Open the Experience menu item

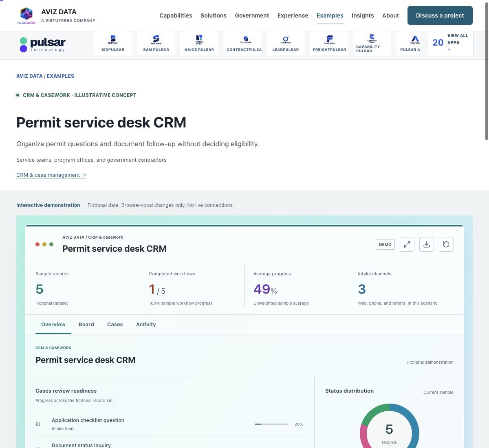(x=293, y=15)
